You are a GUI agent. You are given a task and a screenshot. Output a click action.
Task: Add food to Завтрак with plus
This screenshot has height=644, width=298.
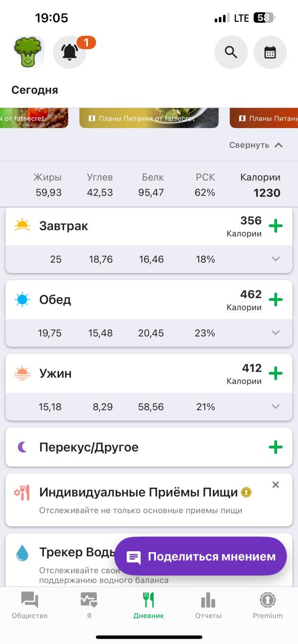[x=276, y=226]
